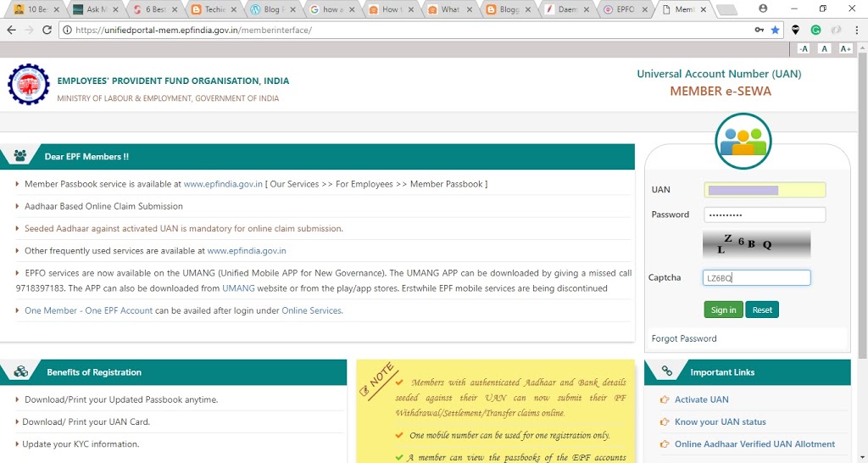Screen dimensions: 868x463
Task: Reset font size with A button
Action: click(x=824, y=48)
